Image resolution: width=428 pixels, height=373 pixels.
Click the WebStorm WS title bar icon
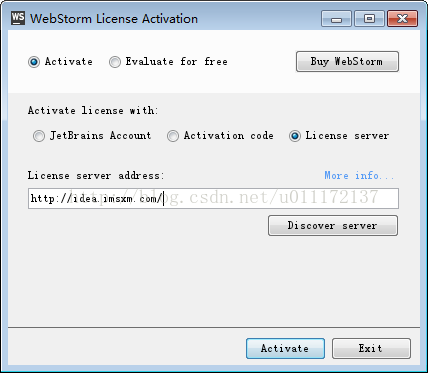18,18
